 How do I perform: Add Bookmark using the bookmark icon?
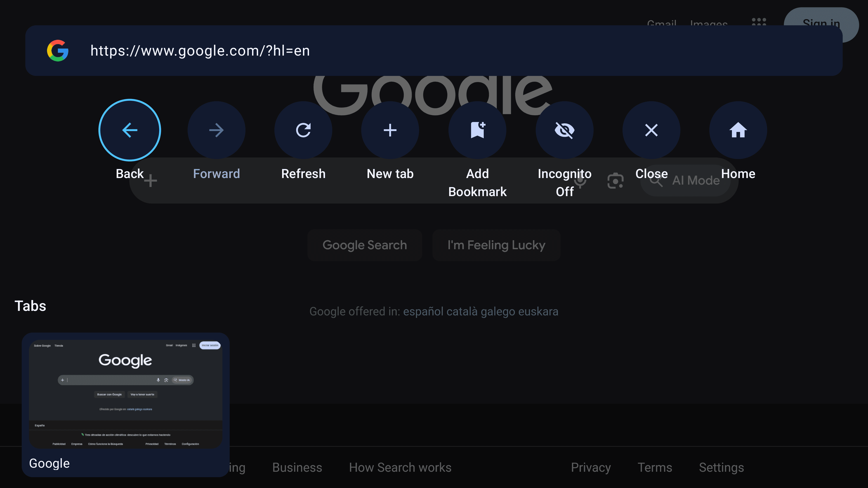[477, 130]
